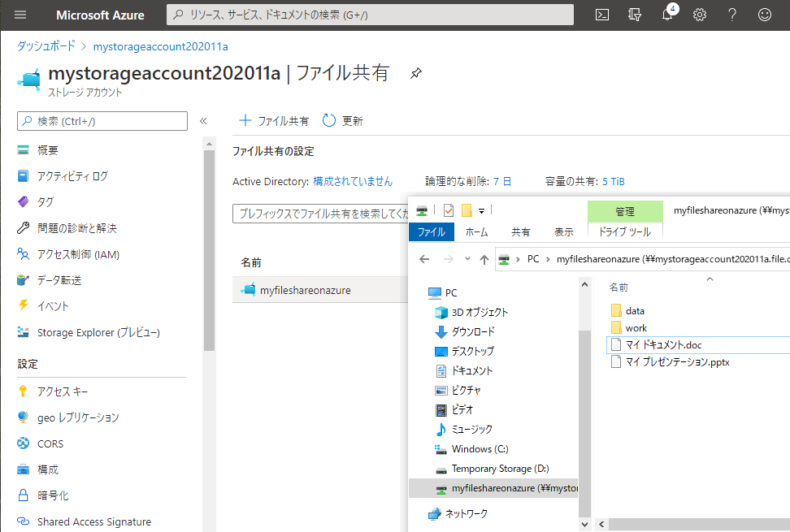The width and height of the screenshot is (790, 532).
Task: Open the notifications bell with 4 alerts
Action: 666,14
